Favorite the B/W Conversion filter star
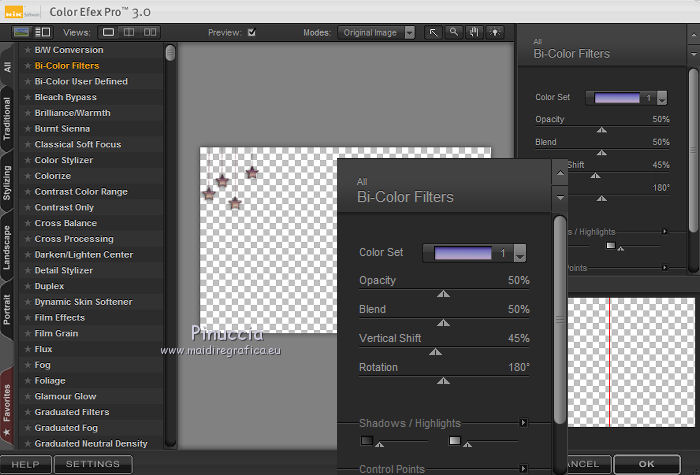Viewport: 700px width, 475px height. tap(28, 50)
